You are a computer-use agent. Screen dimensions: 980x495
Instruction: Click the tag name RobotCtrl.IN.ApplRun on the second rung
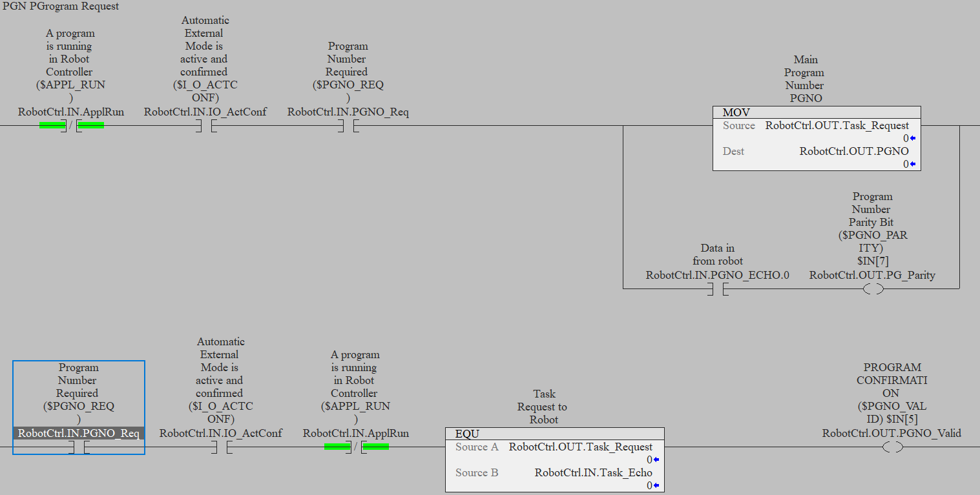click(356, 433)
